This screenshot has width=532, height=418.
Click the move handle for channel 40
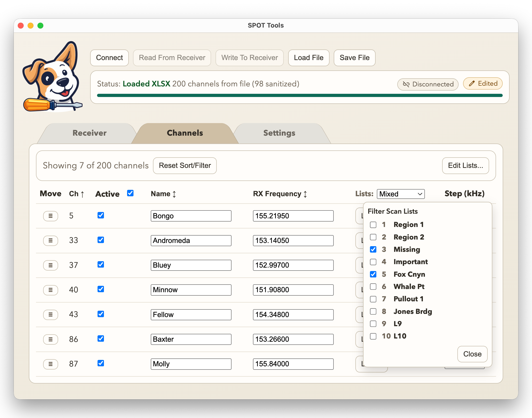(50, 290)
